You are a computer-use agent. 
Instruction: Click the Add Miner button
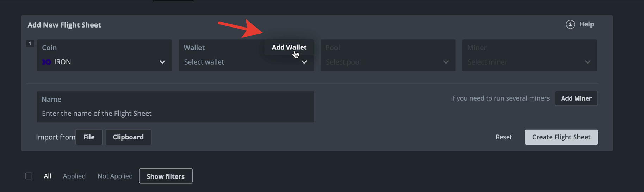(576, 98)
